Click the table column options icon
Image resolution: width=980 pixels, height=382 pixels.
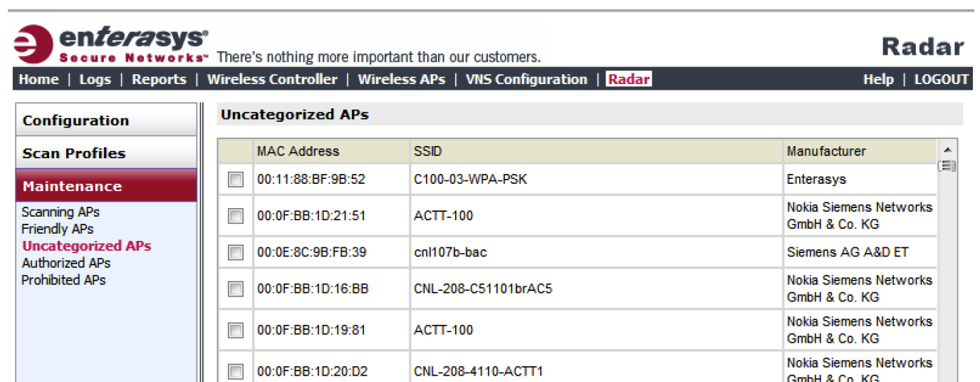pyautogui.click(x=947, y=165)
